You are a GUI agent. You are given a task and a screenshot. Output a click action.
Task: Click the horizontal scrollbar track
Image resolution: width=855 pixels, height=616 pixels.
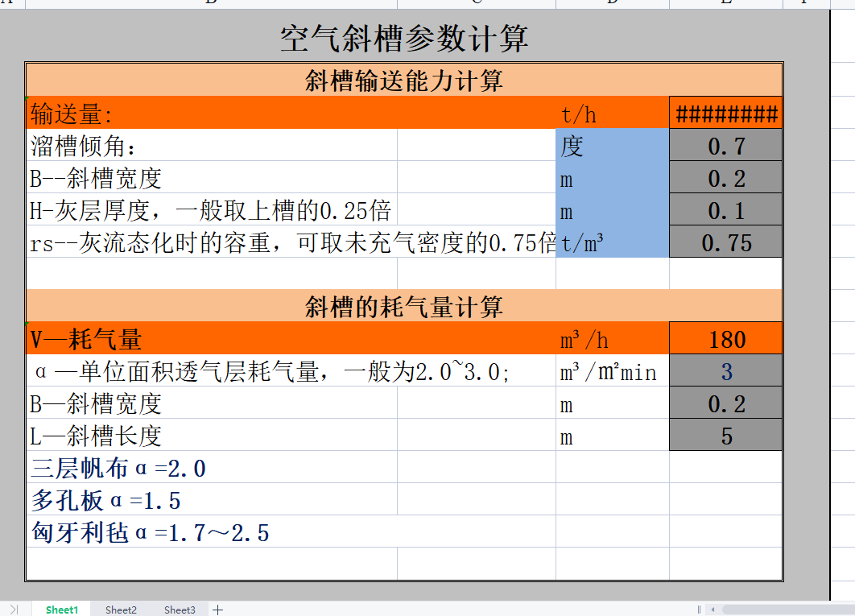click(788, 610)
